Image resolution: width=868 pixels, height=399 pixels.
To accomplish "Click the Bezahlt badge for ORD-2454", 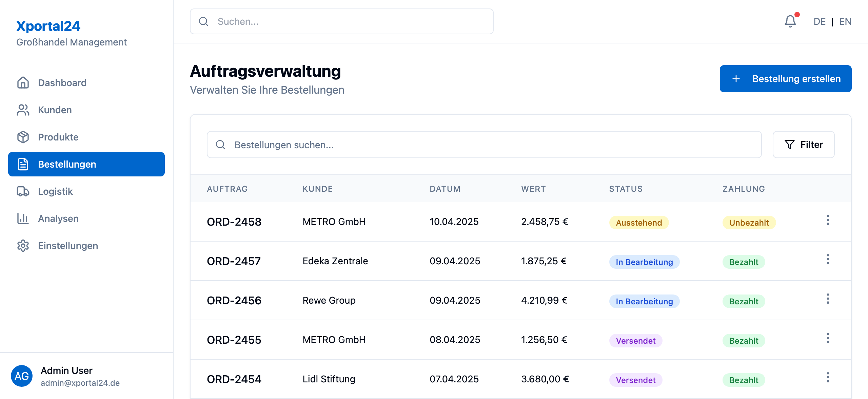I will [x=744, y=380].
